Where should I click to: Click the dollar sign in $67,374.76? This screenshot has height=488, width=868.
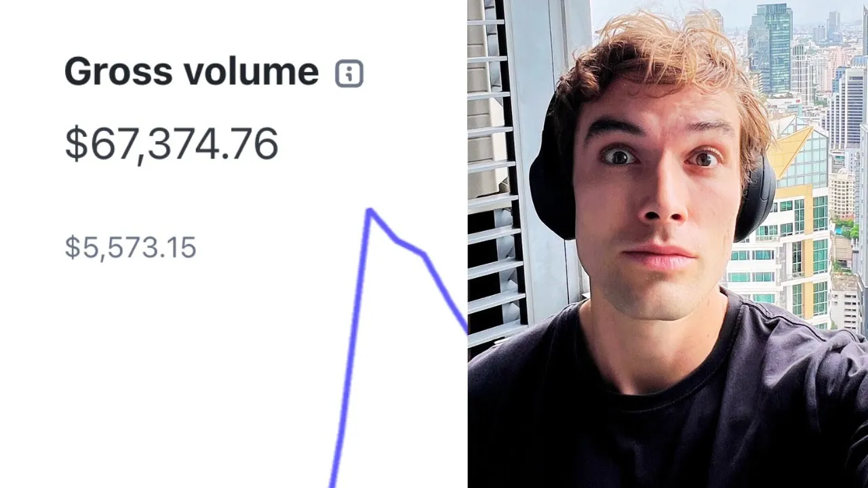(76, 144)
